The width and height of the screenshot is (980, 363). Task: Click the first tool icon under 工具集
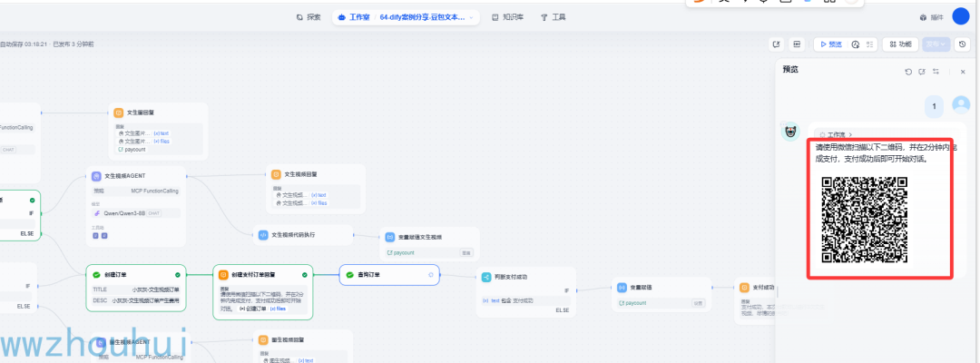(x=95, y=236)
